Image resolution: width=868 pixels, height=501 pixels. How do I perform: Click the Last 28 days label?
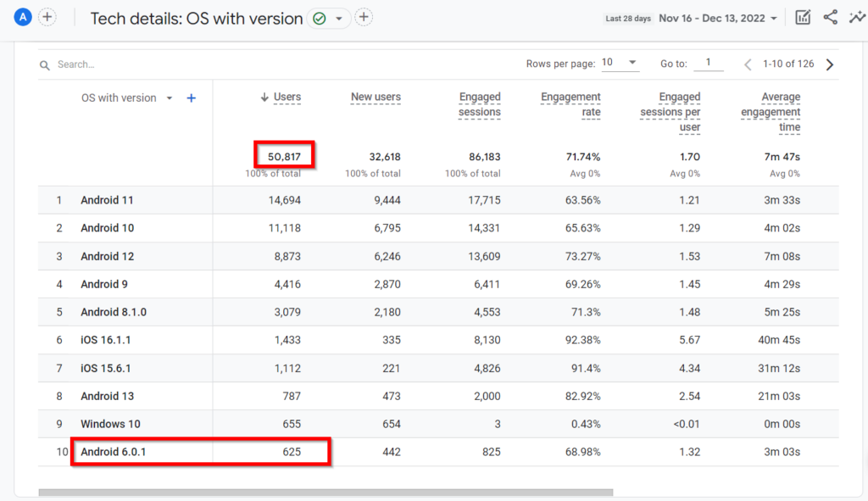click(628, 19)
